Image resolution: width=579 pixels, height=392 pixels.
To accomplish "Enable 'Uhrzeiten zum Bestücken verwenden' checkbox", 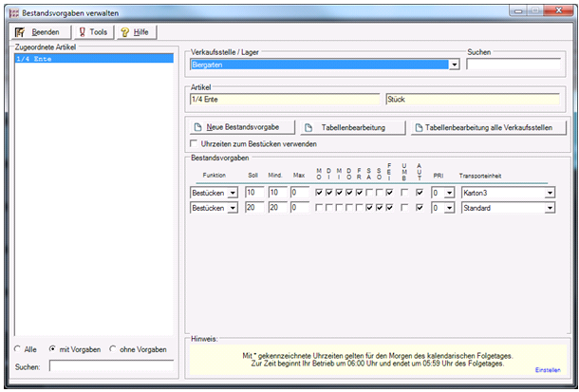I will coord(194,143).
